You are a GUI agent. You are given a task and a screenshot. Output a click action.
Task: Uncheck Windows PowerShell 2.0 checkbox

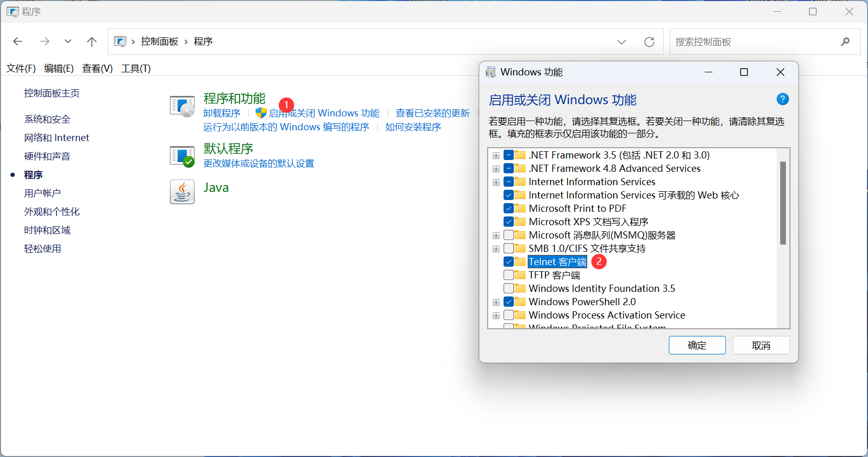[x=509, y=302]
